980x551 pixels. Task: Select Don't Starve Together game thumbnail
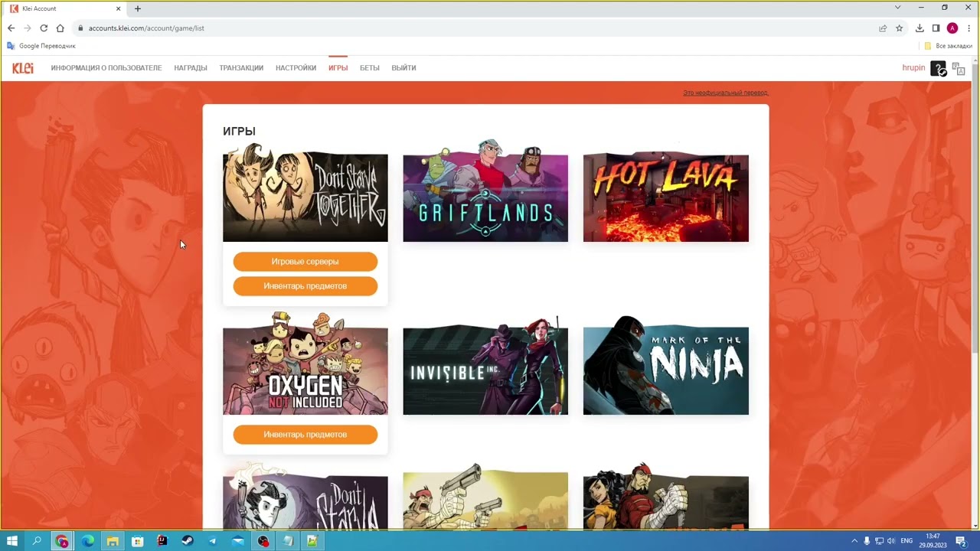[x=305, y=192]
